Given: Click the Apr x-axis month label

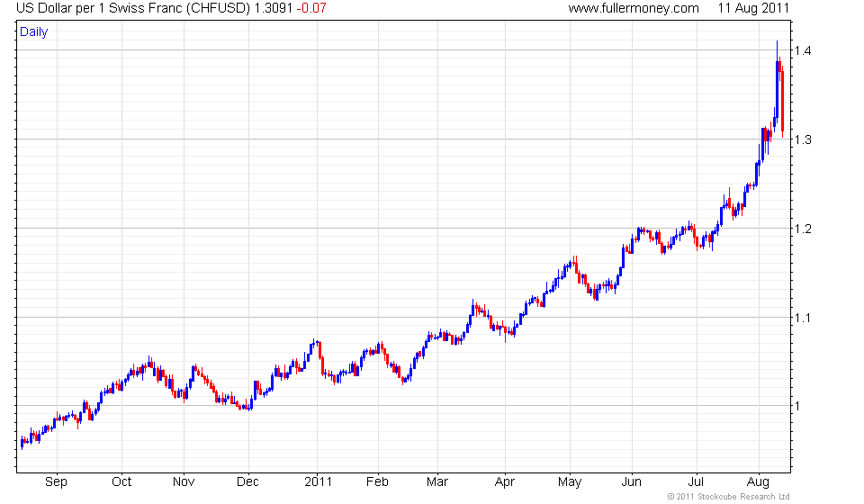Looking at the screenshot, I should [504, 482].
